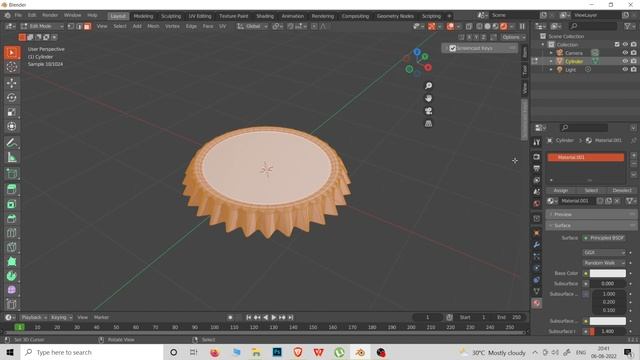Open the GGX distribution dropdown
Viewport: 640px width, 360px height.
(604, 253)
